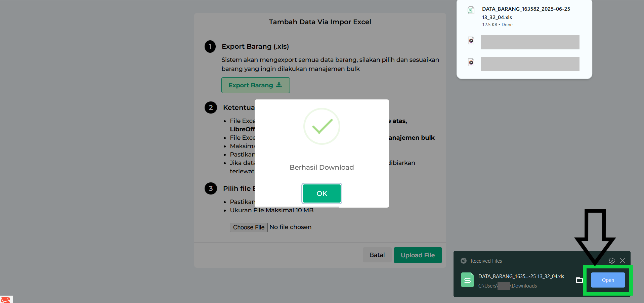Select the first greyed-out download entry
This screenshot has width=644, height=303.
click(x=530, y=42)
